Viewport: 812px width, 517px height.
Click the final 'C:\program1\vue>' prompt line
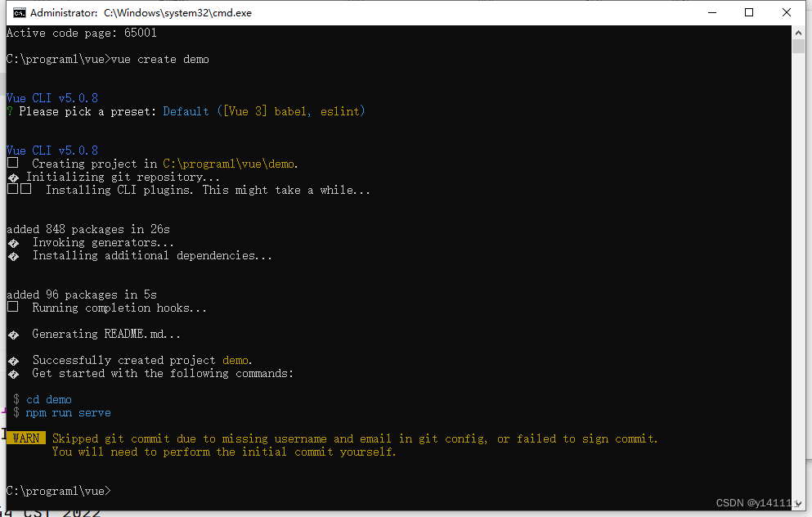coord(59,491)
